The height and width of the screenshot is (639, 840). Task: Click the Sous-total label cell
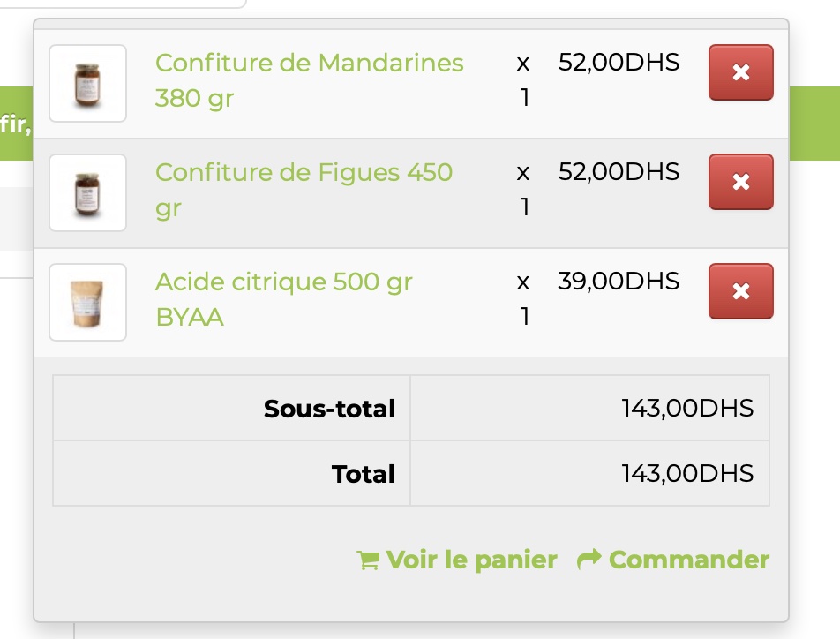point(232,408)
